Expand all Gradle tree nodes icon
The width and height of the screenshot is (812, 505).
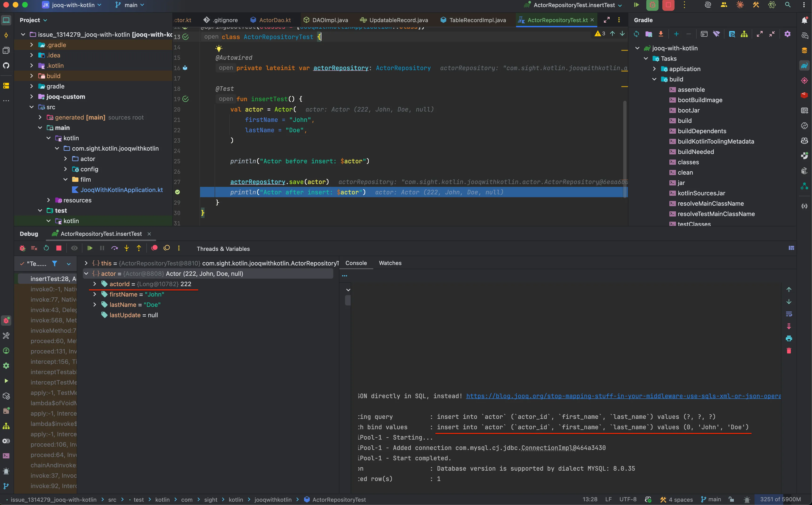click(x=760, y=34)
